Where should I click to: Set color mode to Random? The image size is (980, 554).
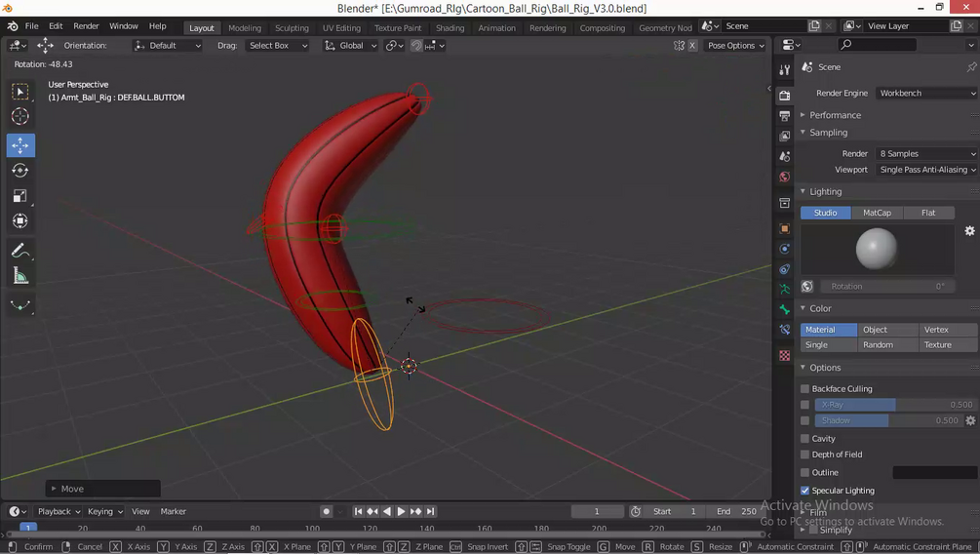(x=887, y=345)
